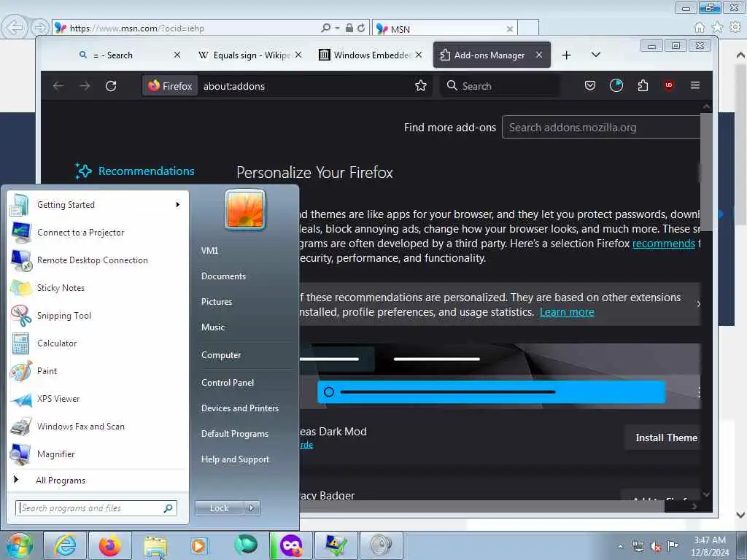Launch Windows Fax and Scan
Image resolution: width=747 pixels, height=560 pixels.
(x=98, y=427)
